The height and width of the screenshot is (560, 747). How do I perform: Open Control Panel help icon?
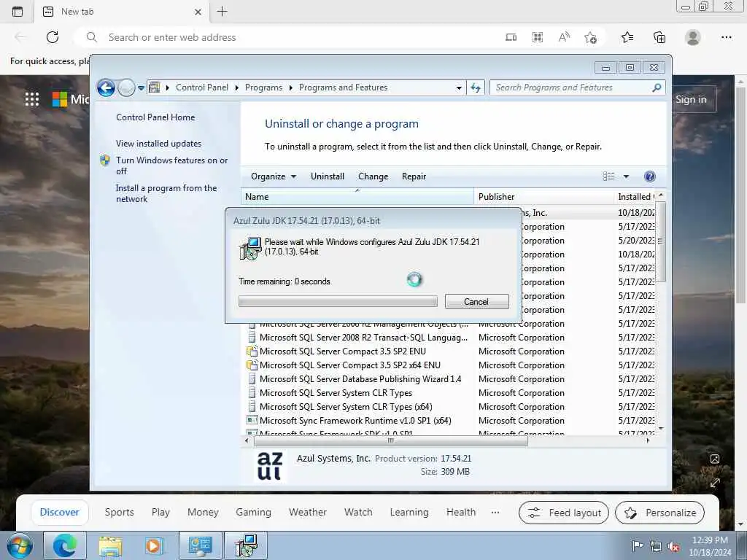point(649,176)
